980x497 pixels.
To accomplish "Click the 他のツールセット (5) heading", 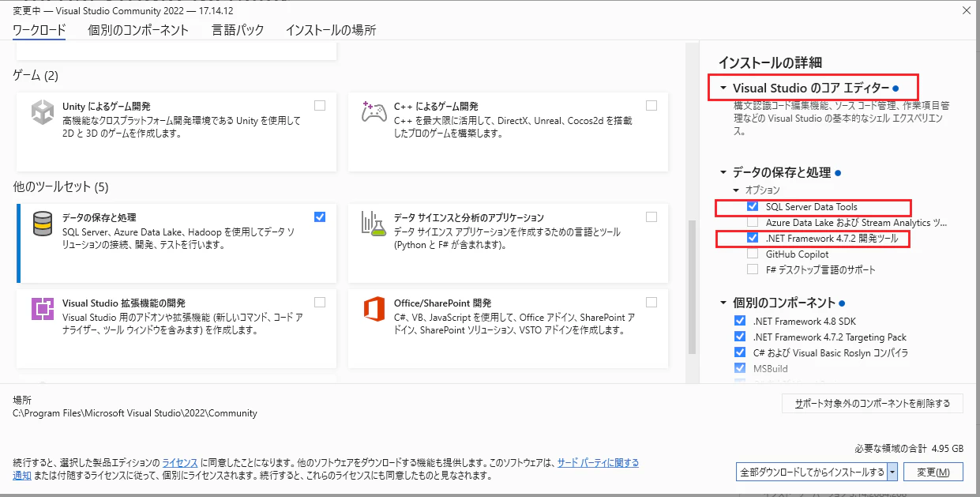I will [x=61, y=187].
